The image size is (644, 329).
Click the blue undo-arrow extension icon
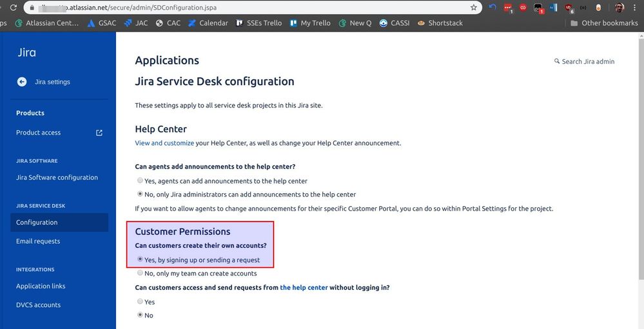click(x=493, y=7)
